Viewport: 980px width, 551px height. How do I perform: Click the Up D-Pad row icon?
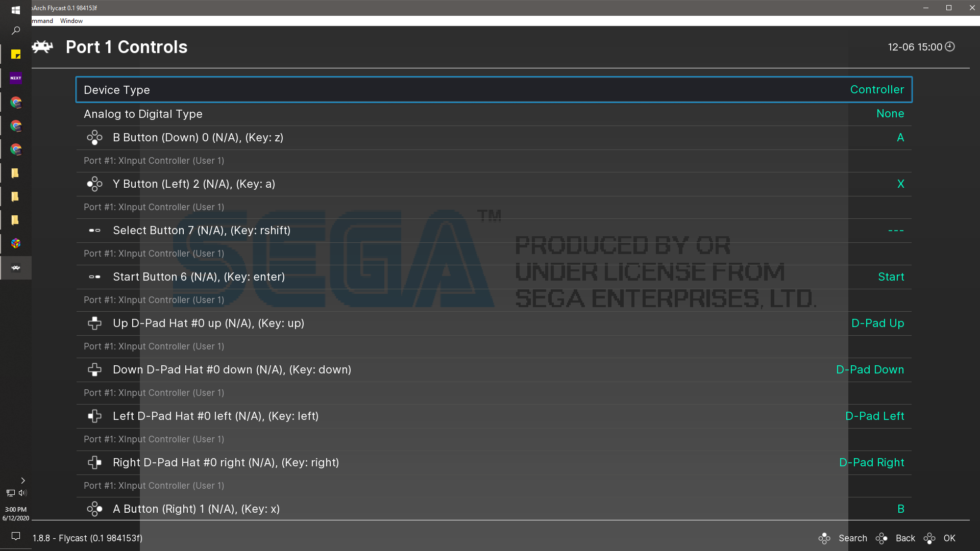(94, 323)
